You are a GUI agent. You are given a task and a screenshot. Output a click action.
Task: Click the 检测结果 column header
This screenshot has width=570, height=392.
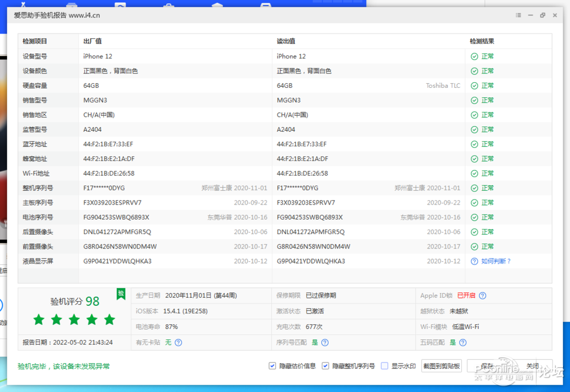pos(481,41)
